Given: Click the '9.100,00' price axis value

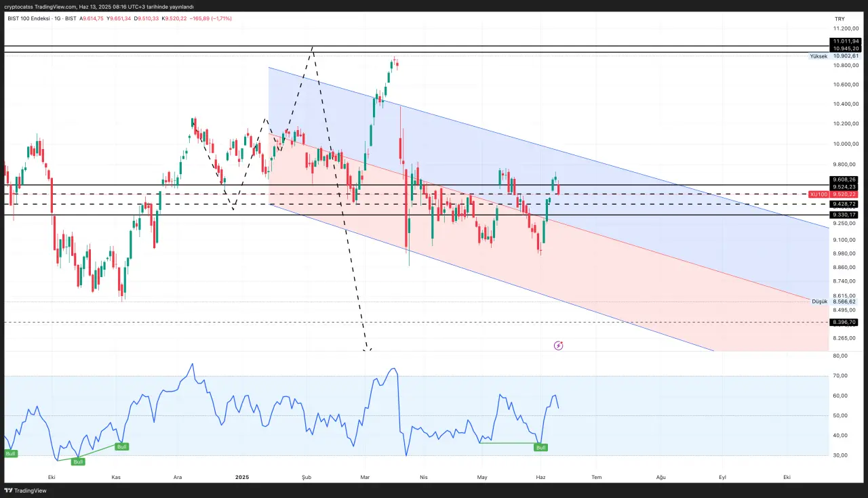Looking at the screenshot, I should (845, 240).
